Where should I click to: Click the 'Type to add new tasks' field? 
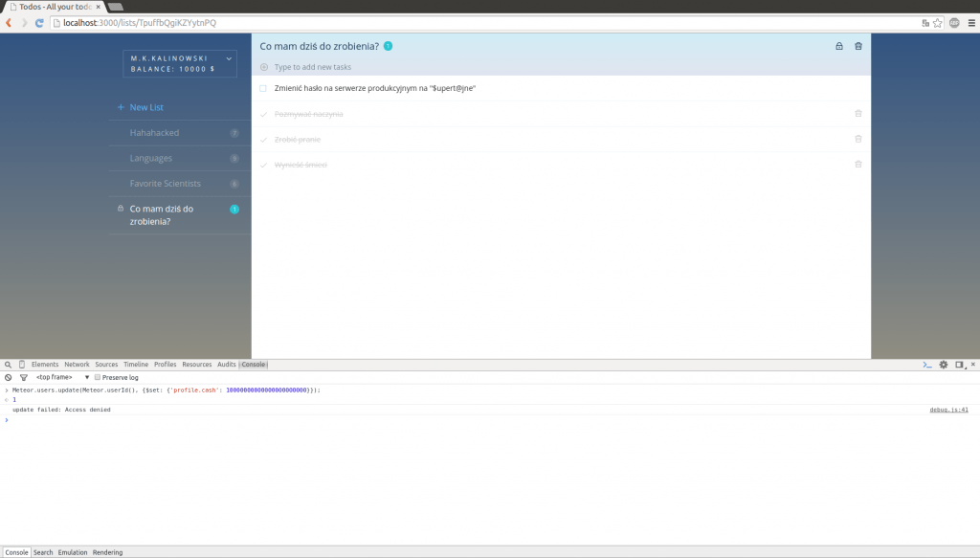click(x=313, y=67)
